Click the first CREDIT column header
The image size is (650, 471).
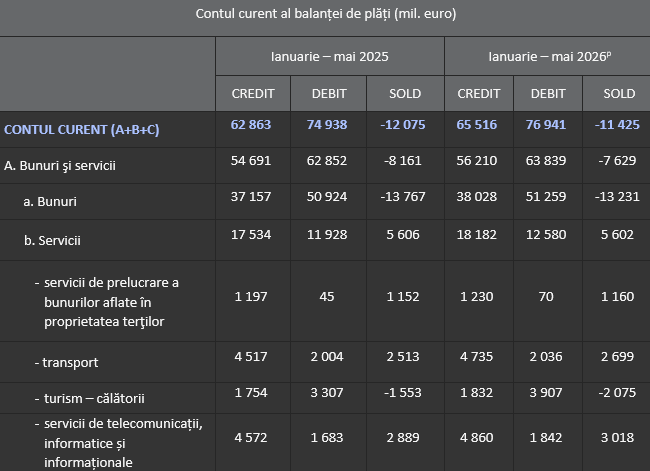click(x=253, y=94)
